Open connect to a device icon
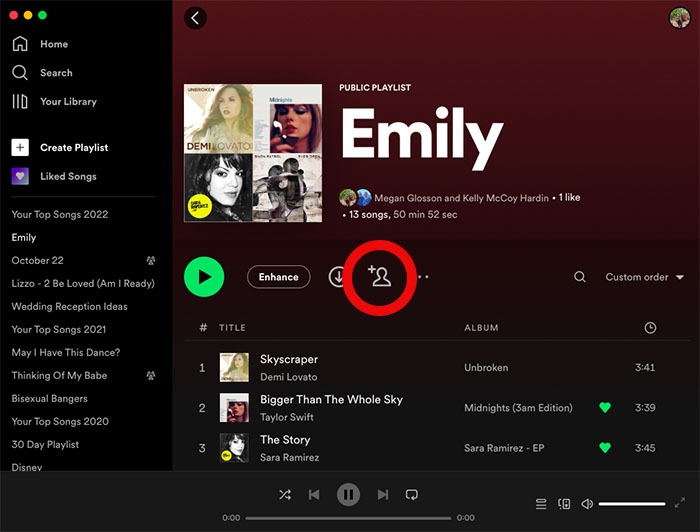 (x=564, y=504)
